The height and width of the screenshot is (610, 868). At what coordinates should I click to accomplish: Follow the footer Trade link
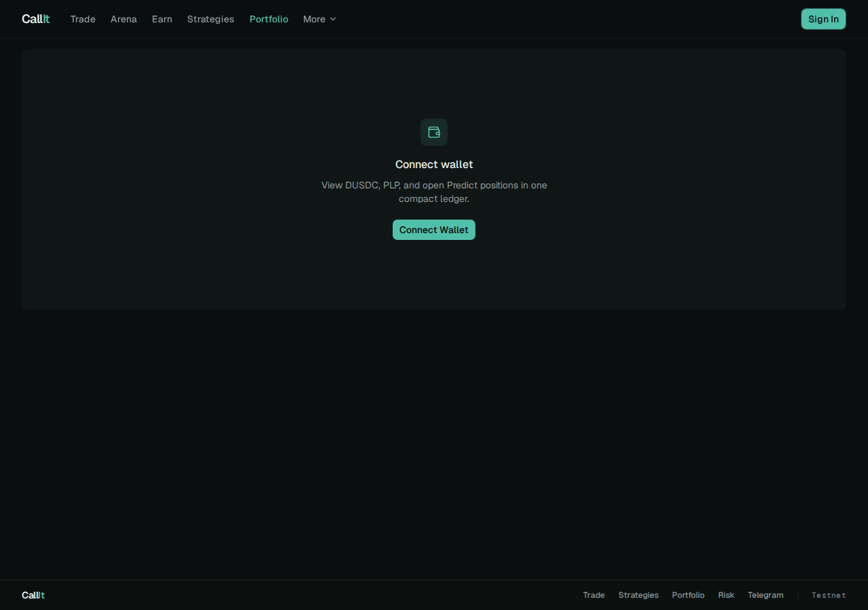point(593,595)
